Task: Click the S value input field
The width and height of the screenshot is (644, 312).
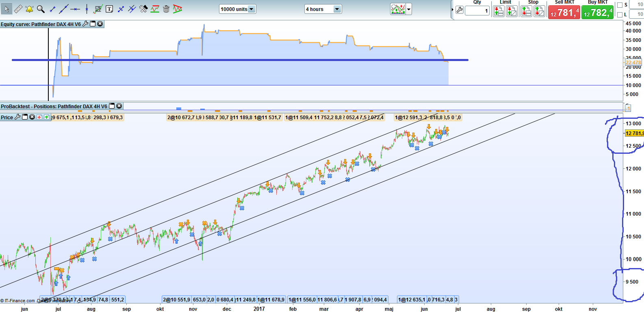Action: pos(636,4)
